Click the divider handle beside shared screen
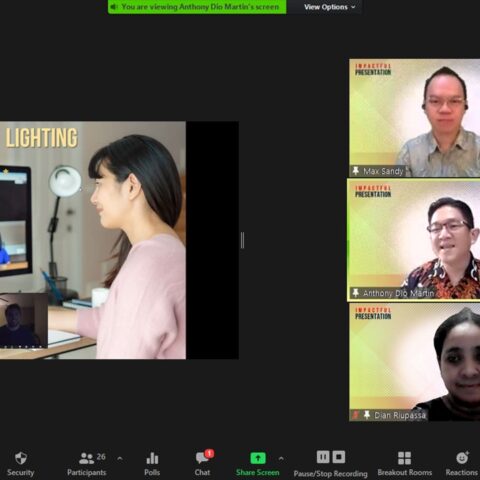 point(242,240)
